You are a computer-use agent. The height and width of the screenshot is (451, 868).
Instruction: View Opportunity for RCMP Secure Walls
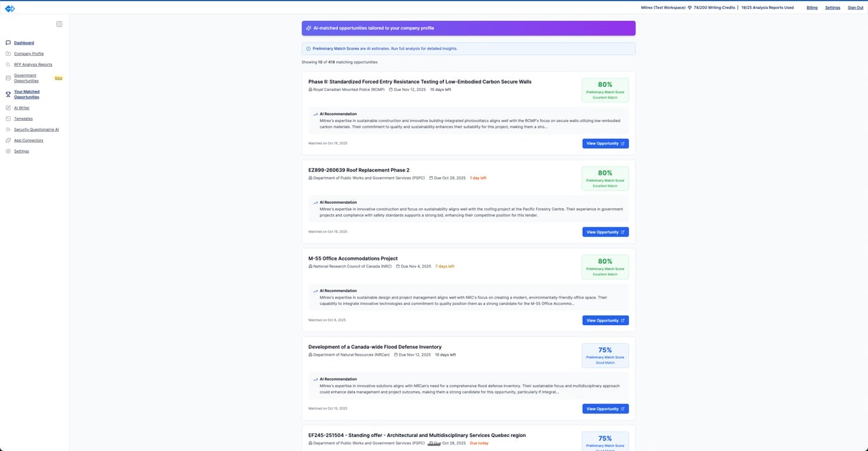[605, 144]
